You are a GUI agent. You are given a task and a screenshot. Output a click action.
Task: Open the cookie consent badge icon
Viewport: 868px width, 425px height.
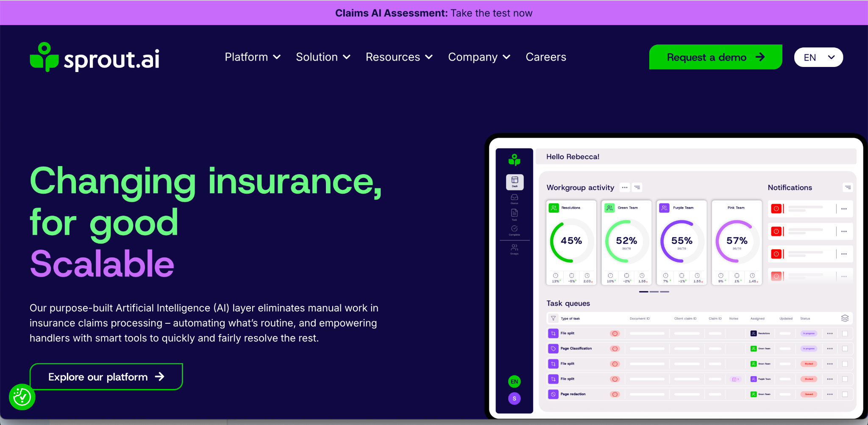click(22, 397)
